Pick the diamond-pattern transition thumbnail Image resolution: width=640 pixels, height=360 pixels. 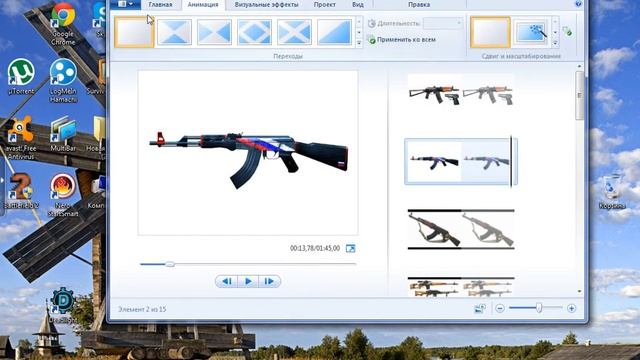pyautogui.click(x=254, y=32)
